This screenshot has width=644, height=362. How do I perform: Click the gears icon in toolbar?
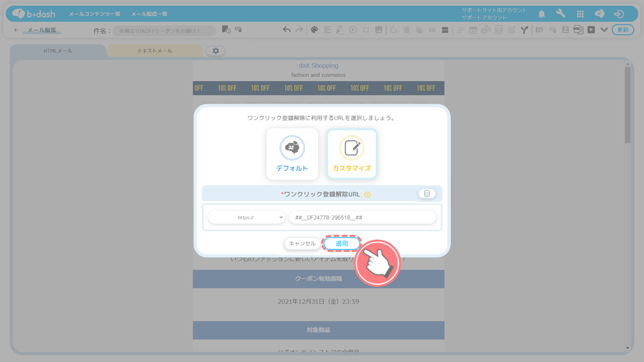(x=486, y=30)
